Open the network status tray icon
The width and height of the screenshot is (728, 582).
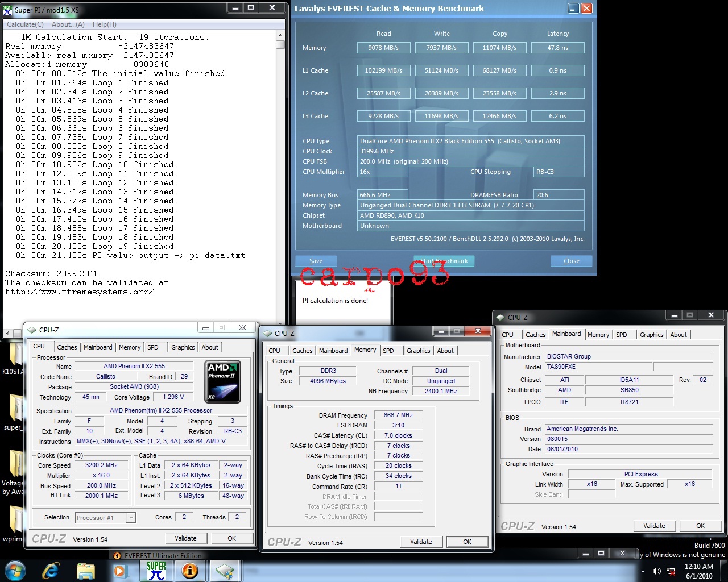[671, 571]
